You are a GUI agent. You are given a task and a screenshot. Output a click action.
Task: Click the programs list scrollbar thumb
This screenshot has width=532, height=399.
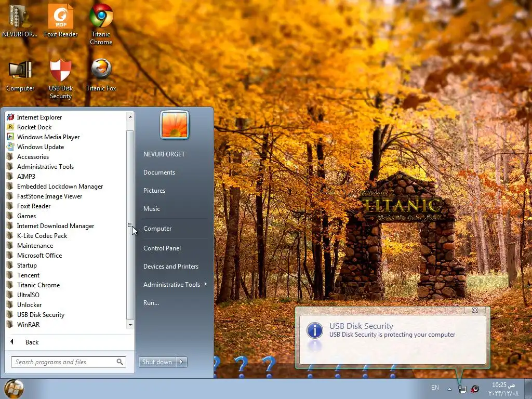coord(130,225)
